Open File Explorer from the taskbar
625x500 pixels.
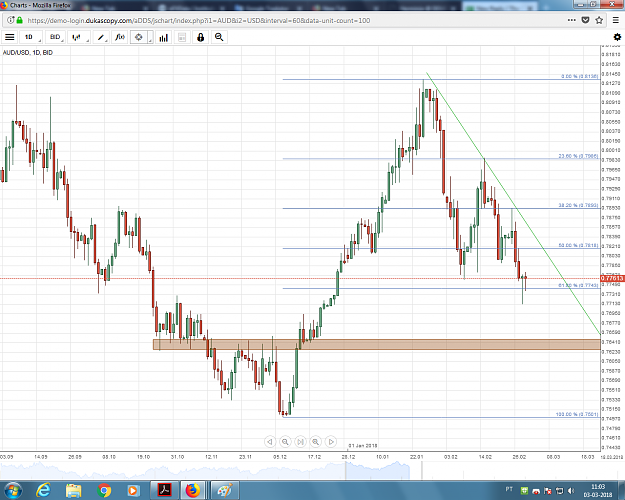[74, 490]
